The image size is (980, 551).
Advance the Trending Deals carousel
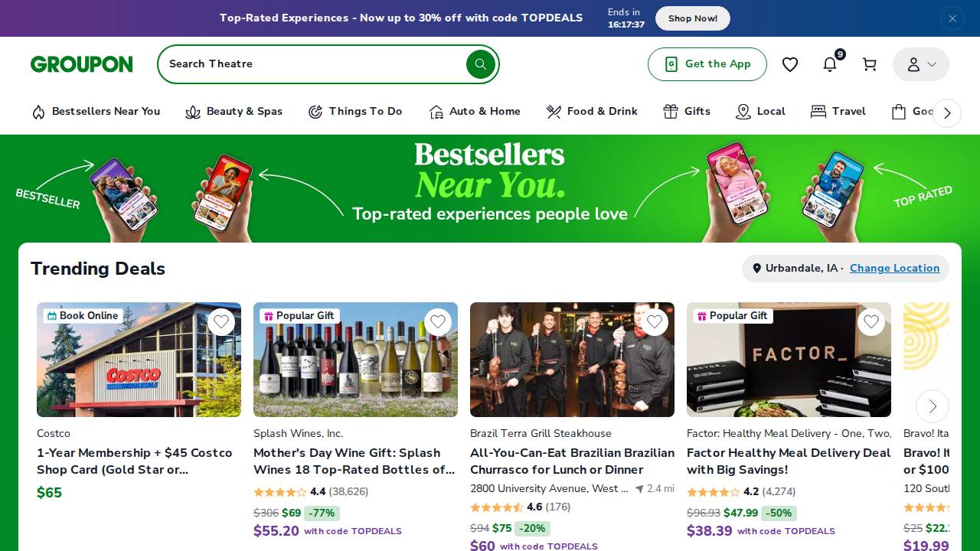932,406
